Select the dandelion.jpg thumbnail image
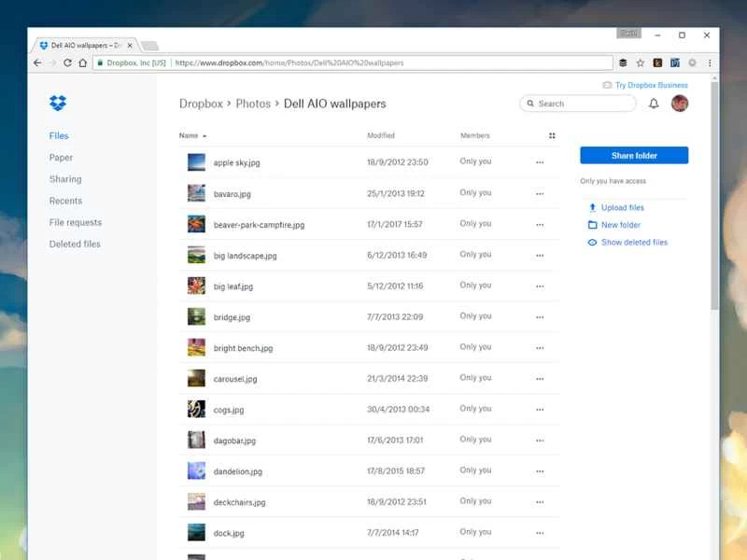This screenshot has height=560, width=747. click(196, 470)
